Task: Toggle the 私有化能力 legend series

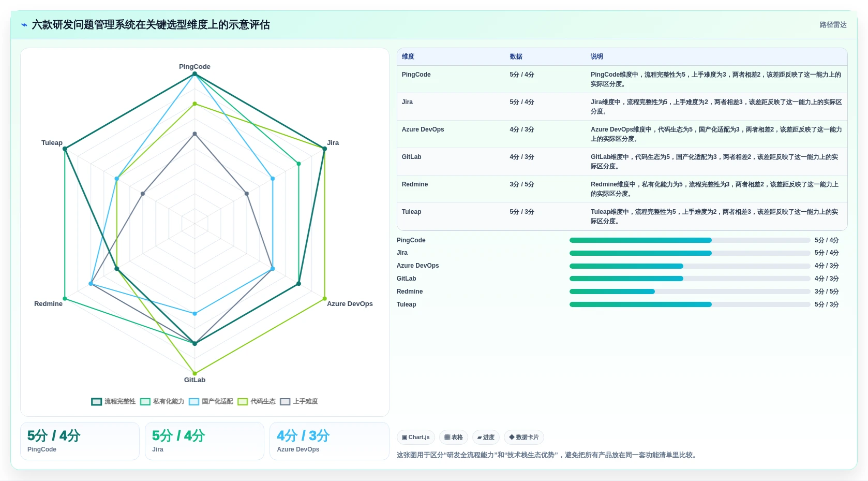Action: 162,401
